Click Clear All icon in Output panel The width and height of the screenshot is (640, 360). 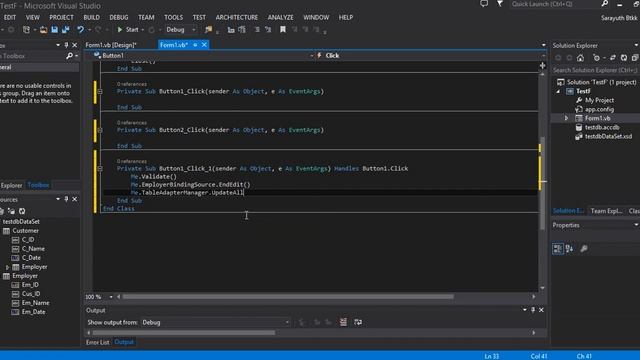343,322
